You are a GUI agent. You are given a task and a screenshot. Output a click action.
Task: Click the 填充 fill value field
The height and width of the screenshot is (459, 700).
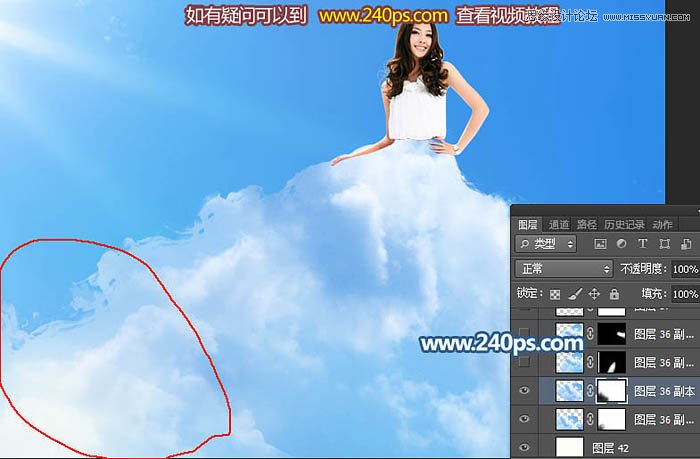[685, 294]
